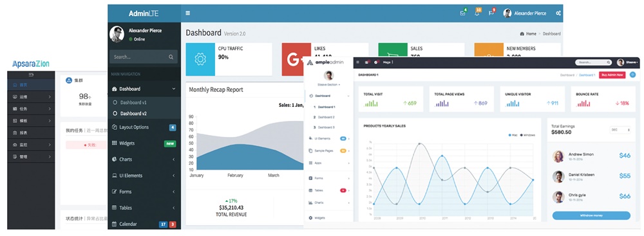644x236 pixels.
Task: Click the ampleadmin header search field
Action: [x=593, y=62]
